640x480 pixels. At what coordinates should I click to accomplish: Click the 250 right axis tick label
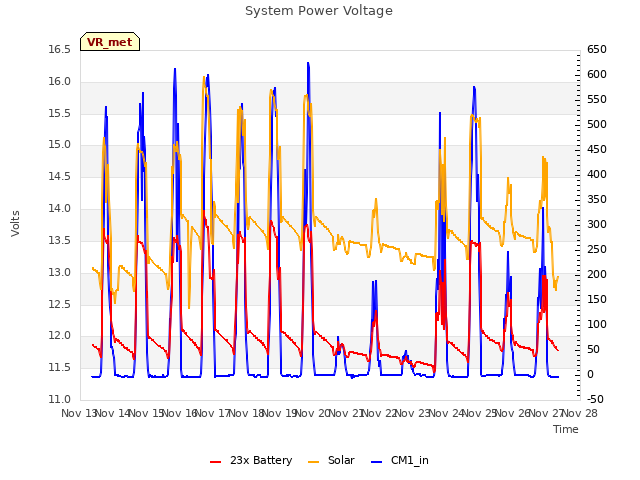[597, 249]
